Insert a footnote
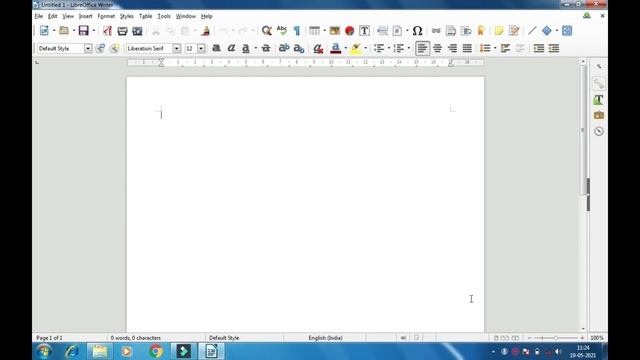The width and height of the screenshot is (640, 360). 451,31
